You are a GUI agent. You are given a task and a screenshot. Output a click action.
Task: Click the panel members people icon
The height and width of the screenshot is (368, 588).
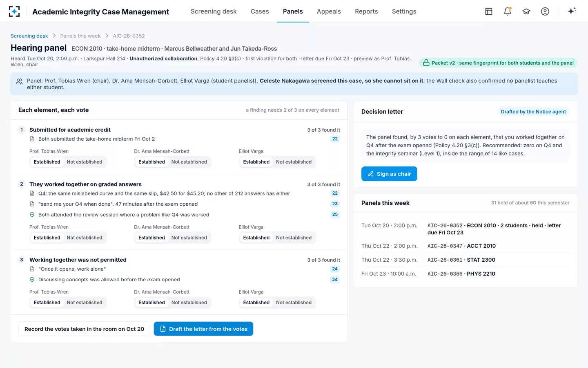pyautogui.click(x=19, y=82)
